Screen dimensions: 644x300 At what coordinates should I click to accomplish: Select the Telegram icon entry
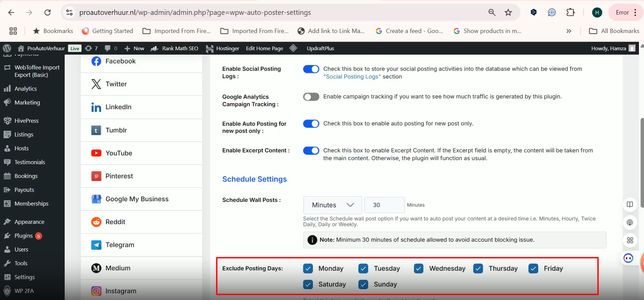(x=96, y=245)
